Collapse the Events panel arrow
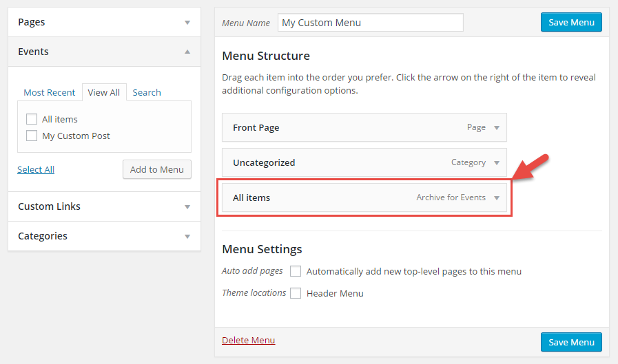 click(187, 52)
